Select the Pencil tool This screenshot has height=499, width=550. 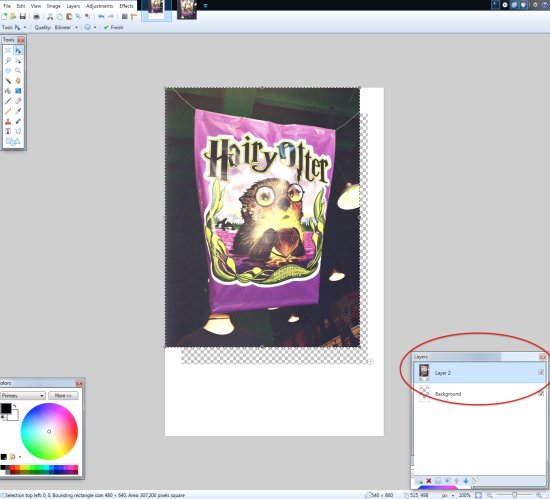tap(8, 111)
